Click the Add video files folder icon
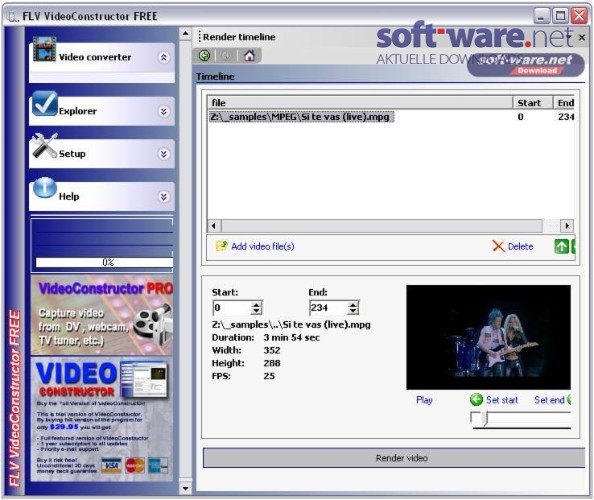The image size is (594, 500). 221,246
